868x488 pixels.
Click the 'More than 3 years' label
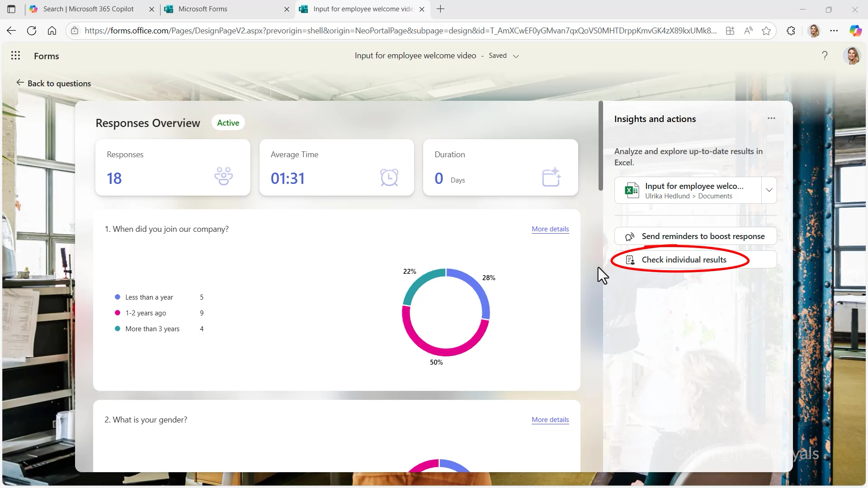pos(152,329)
